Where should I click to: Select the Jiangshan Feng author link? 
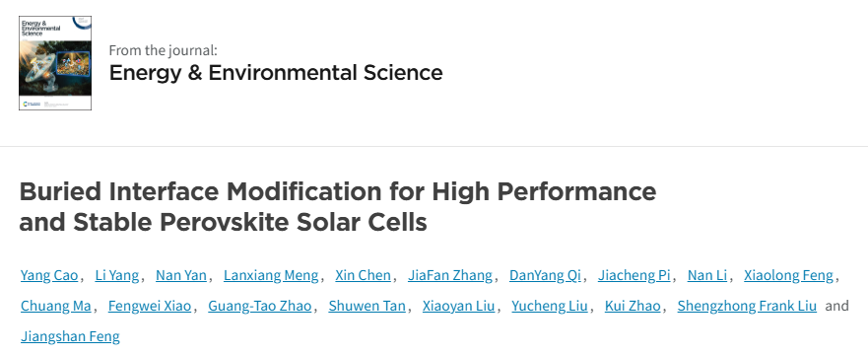tap(70, 336)
